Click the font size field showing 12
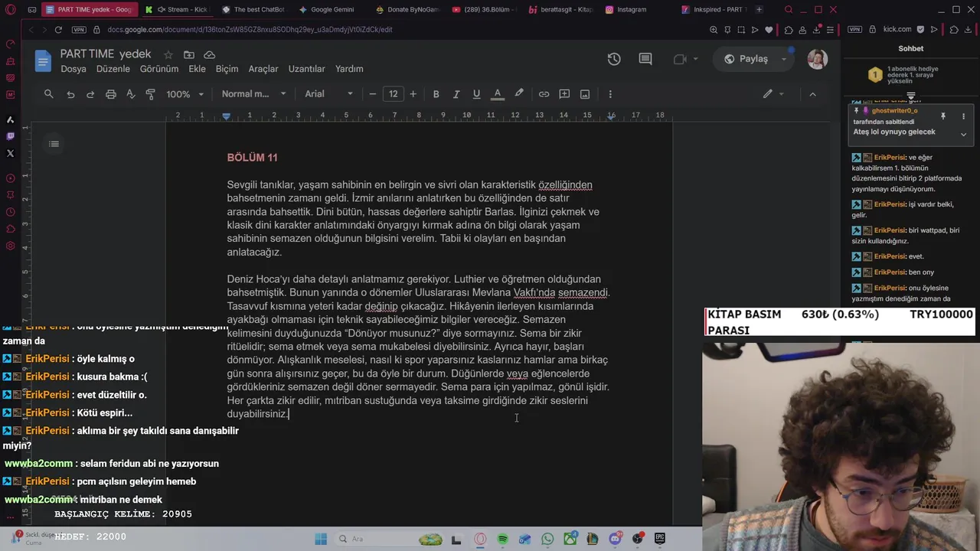This screenshot has width=980, height=551. point(394,94)
